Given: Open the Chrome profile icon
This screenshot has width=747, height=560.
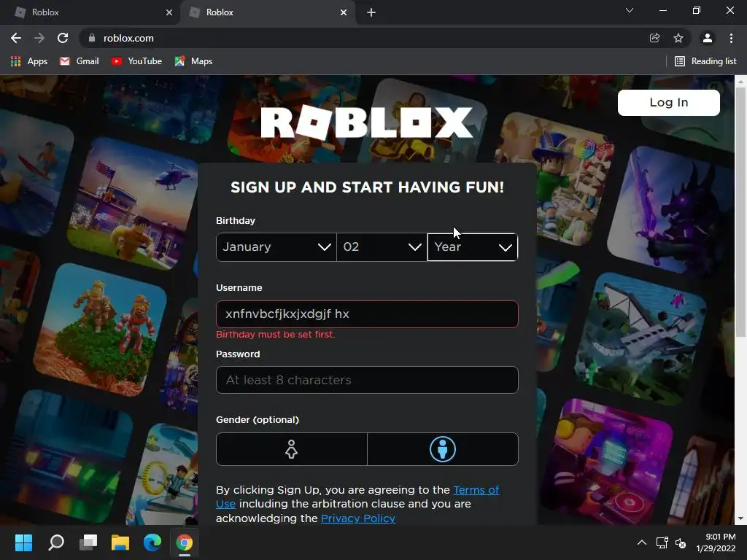Looking at the screenshot, I should click(708, 38).
